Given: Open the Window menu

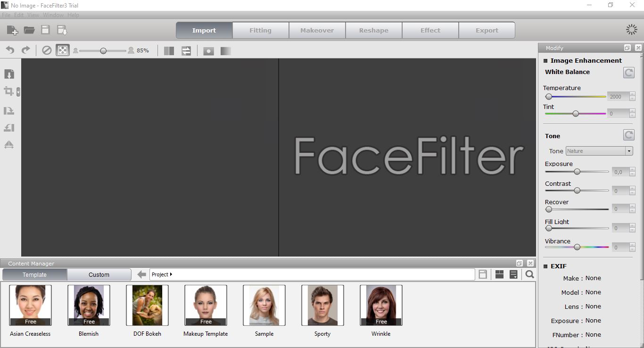Looking at the screenshot, I should pyautogui.click(x=53, y=15).
